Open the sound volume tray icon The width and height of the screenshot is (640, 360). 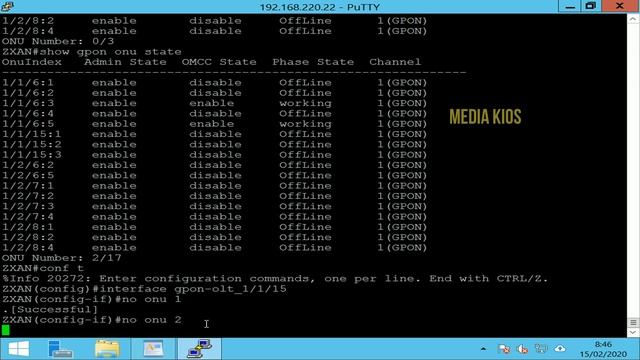pyautogui.click(x=522, y=349)
